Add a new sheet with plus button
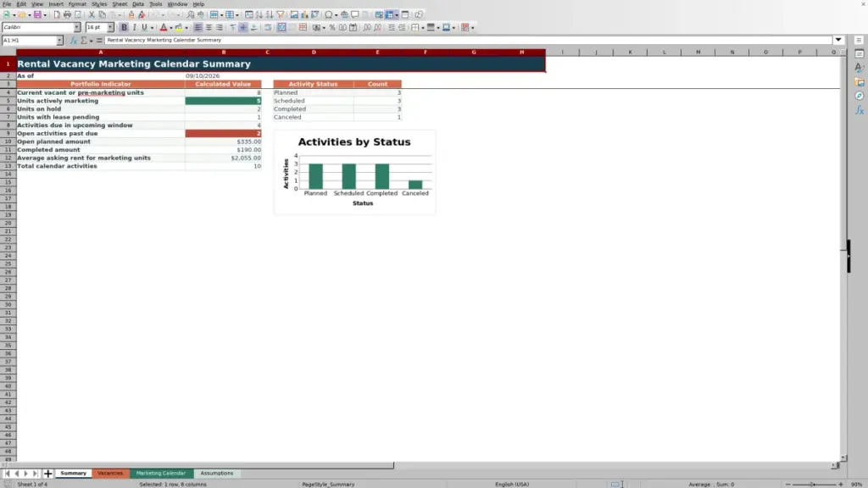868x488 pixels. tap(47, 474)
